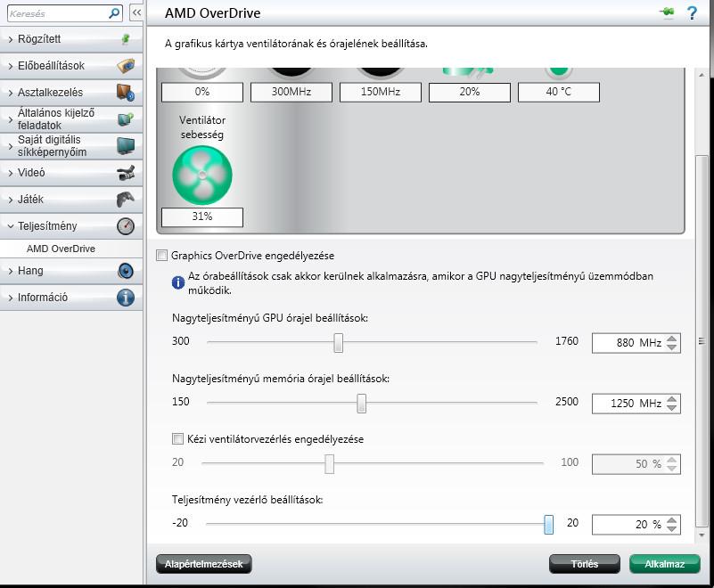Enable Graphics OverDrive checkbox
Viewport: 714px width, 588px height.
click(161, 256)
